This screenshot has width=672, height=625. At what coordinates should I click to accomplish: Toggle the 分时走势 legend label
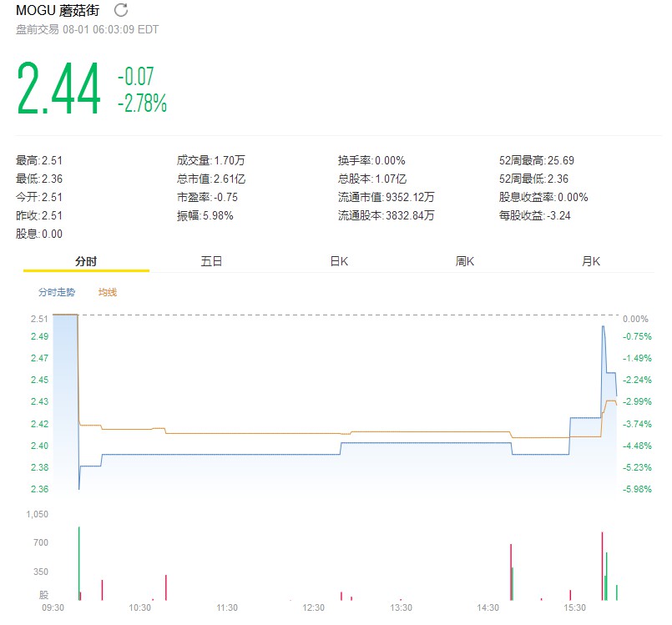coord(57,292)
